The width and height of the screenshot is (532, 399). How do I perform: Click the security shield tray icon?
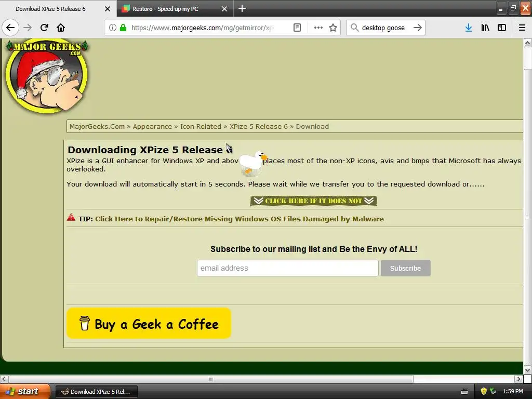coord(484,392)
